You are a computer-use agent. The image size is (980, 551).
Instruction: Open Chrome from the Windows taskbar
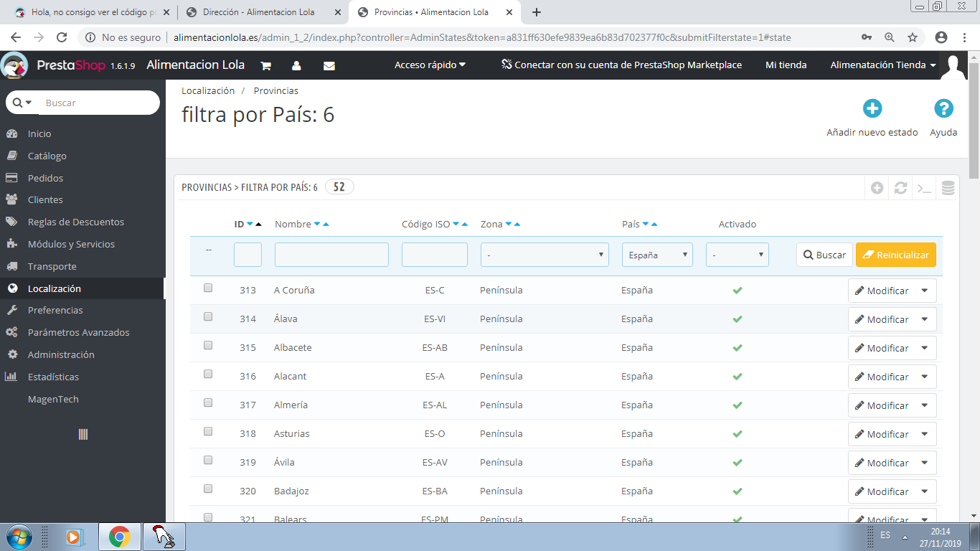point(119,537)
